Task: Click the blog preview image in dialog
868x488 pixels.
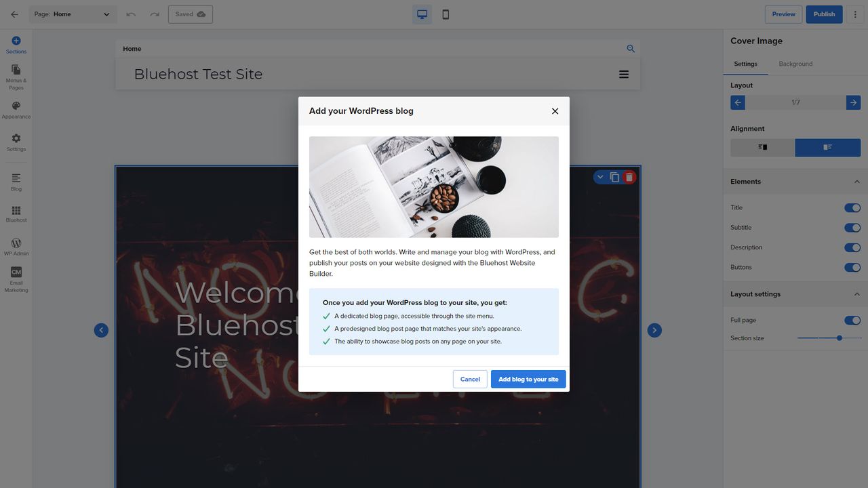Action: click(434, 187)
